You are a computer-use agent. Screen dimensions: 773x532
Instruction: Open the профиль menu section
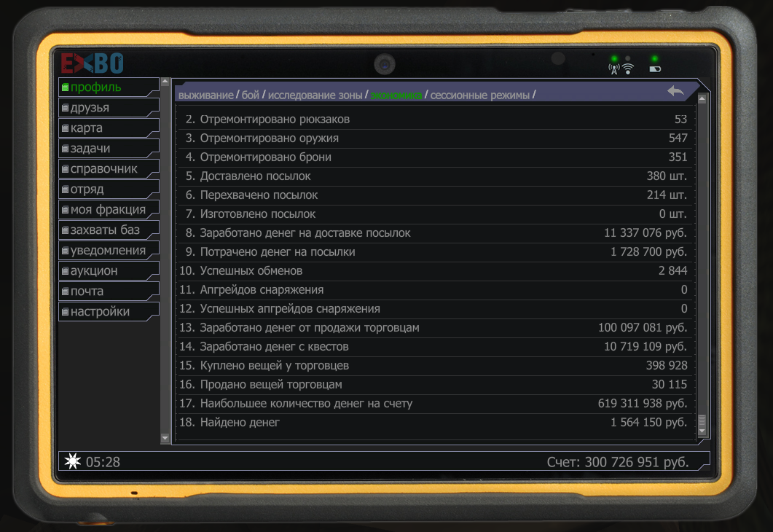click(x=109, y=87)
